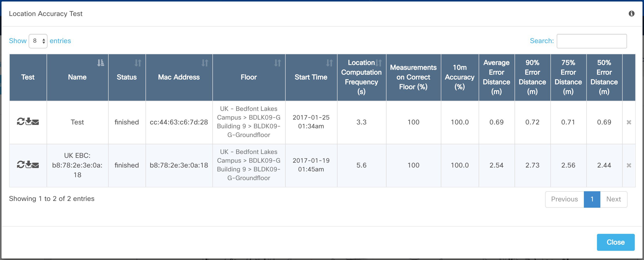Viewport: 644px width, 260px height.
Task: Sort table by Mac Address column
Action: pyautogui.click(x=179, y=77)
